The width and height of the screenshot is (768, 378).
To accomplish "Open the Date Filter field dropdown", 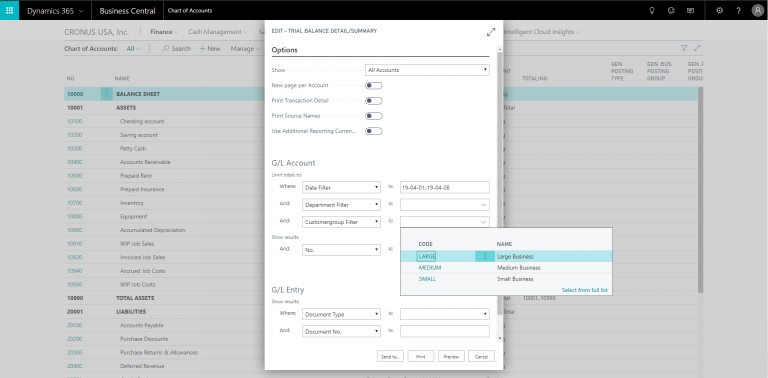I will point(341,187).
